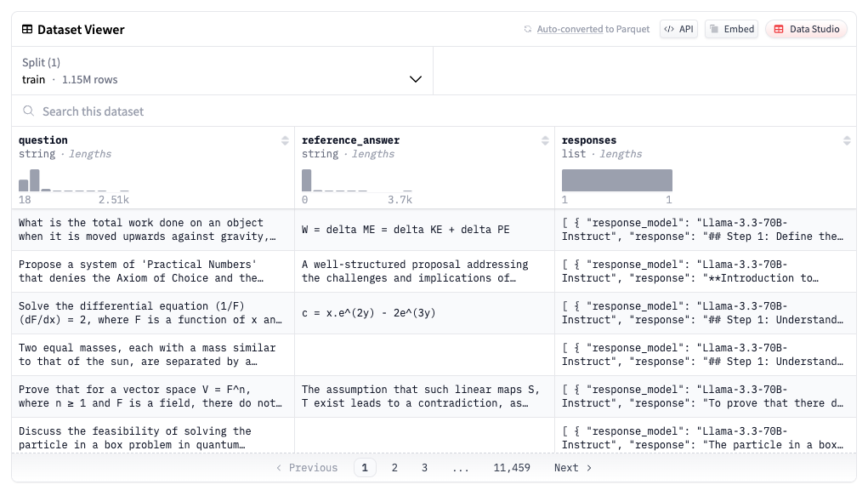Image resolution: width=868 pixels, height=496 pixels.
Task: Click the Embed button
Action: click(x=731, y=29)
